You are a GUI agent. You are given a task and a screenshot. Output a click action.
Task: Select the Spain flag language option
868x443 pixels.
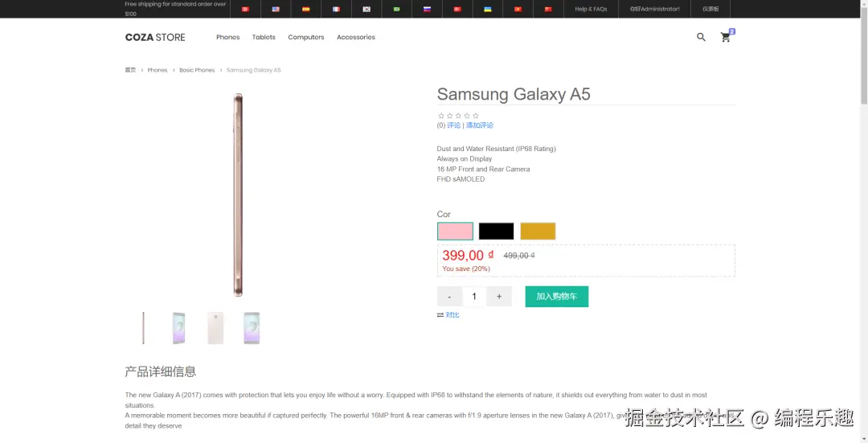306,9
